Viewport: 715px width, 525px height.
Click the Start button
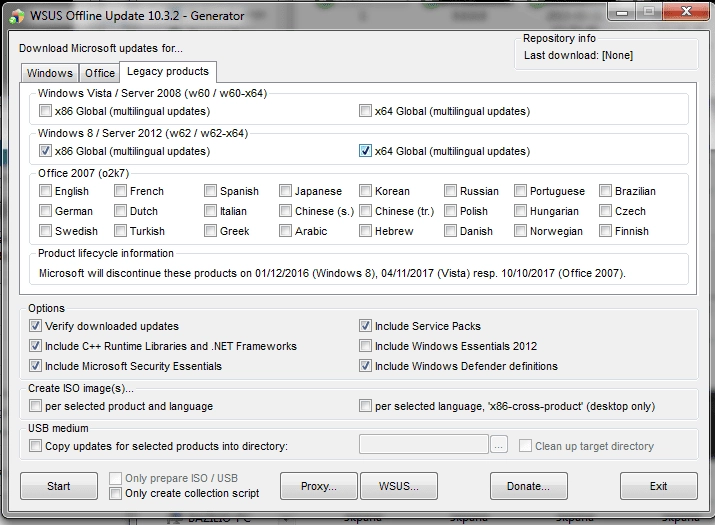pyautogui.click(x=59, y=486)
